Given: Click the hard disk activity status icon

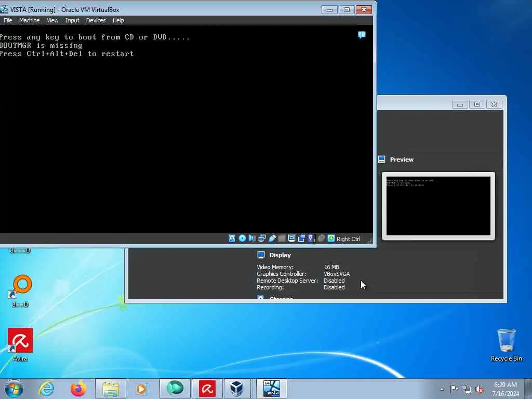Looking at the screenshot, I should 232,238.
